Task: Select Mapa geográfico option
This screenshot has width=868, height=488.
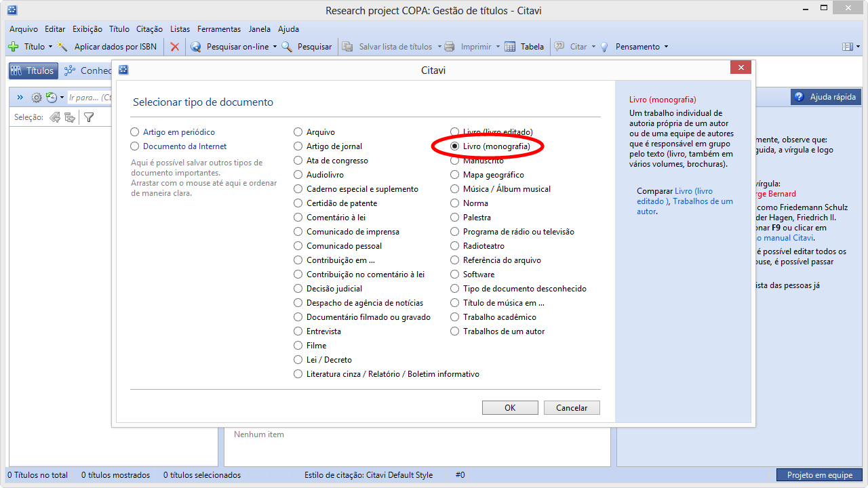Action: (455, 175)
